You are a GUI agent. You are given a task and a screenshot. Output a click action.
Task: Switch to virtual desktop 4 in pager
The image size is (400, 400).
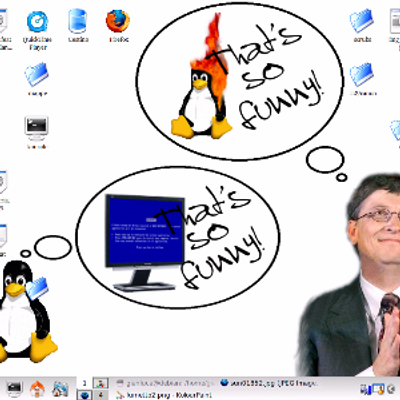pos(100,395)
